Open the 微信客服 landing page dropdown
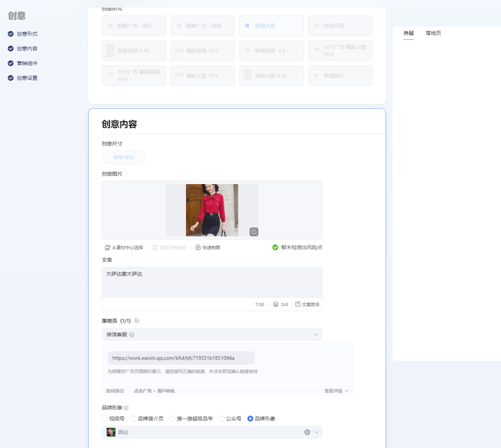This screenshot has height=448, width=501. tap(212, 334)
